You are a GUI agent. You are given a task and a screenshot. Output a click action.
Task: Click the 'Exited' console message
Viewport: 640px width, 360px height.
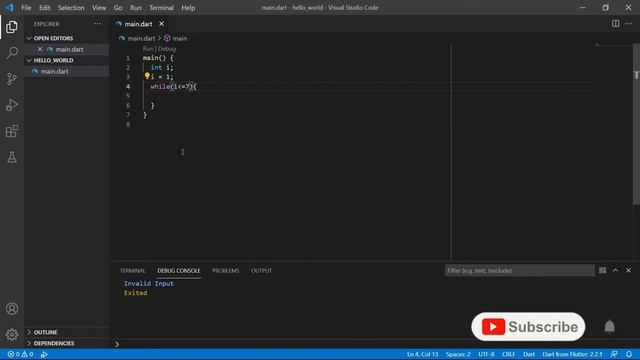click(136, 293)
